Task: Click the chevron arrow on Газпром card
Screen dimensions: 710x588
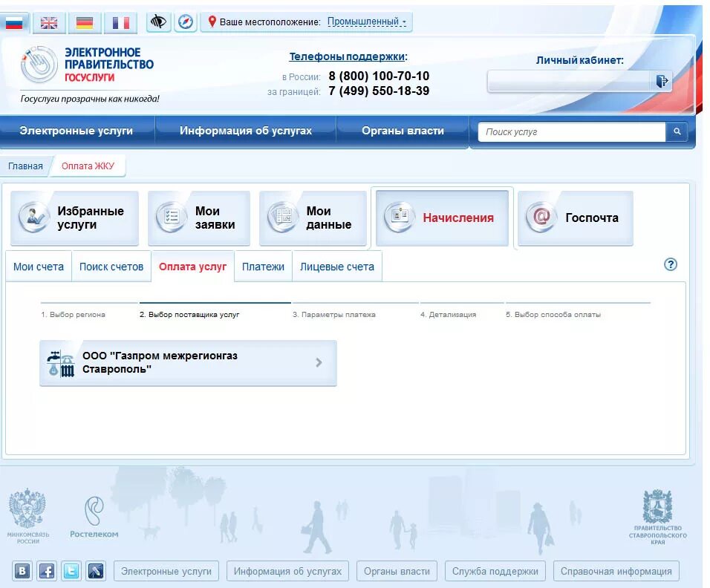Action: click(x=319, y=362)
